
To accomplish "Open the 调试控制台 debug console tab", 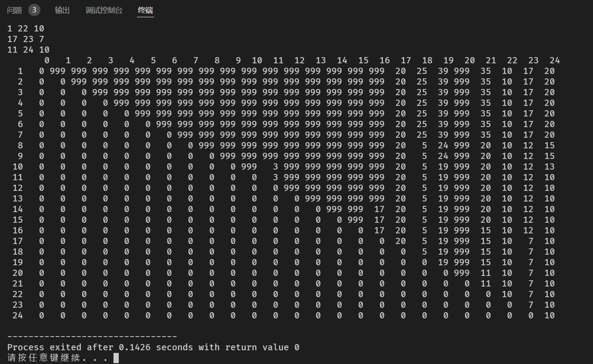I will tap(104, 10).
